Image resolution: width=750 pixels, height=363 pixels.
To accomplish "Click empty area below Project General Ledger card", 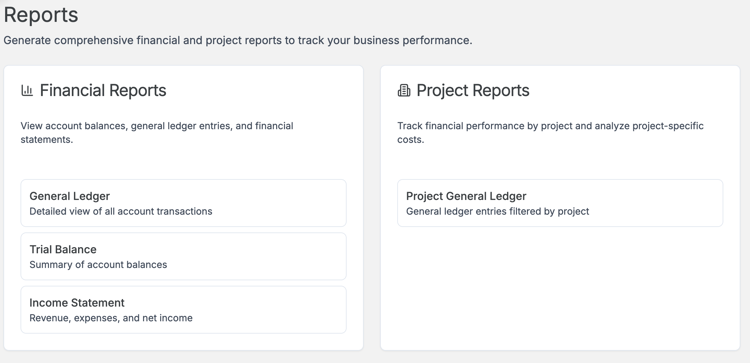I will [560, 287].
